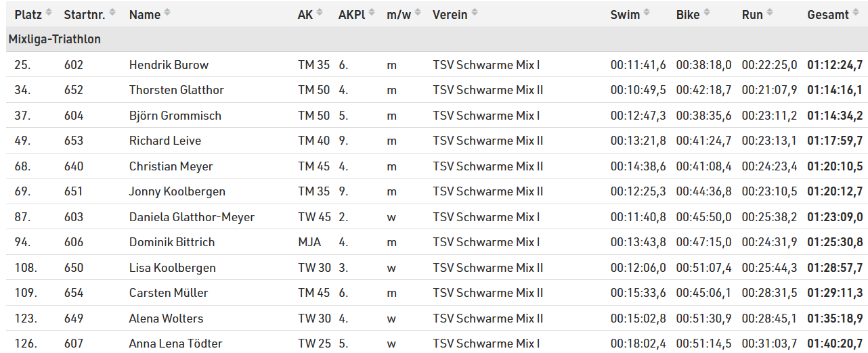Click sort arrows next to Run header
Image resolution: width=868 pixels, height=353 pixels.
pos(770,13)
